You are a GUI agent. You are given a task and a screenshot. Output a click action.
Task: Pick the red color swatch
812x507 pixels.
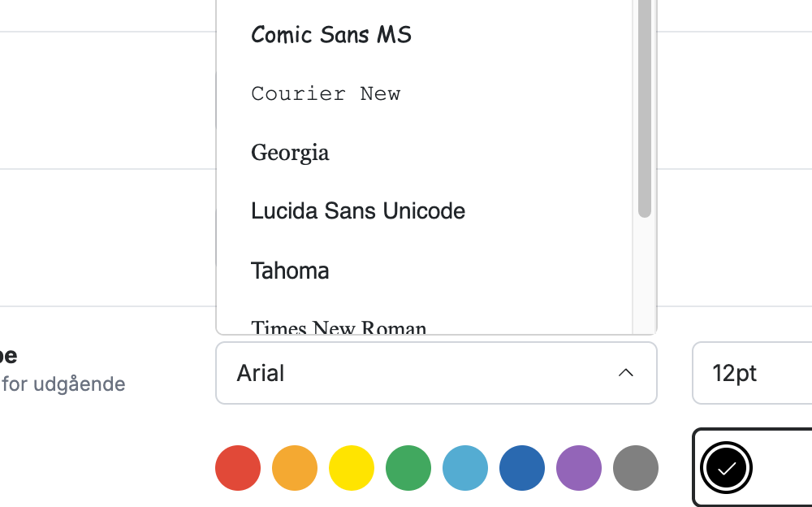pyautogui.click(x=238, y=468)
